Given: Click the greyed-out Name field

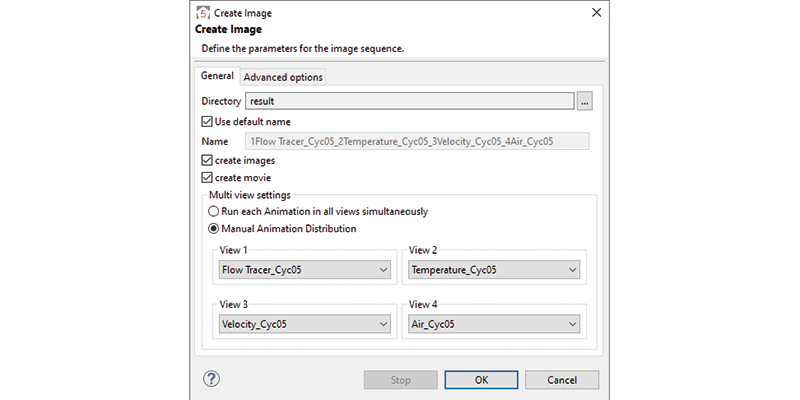Looking at the screenshot, I should point(417,141).
